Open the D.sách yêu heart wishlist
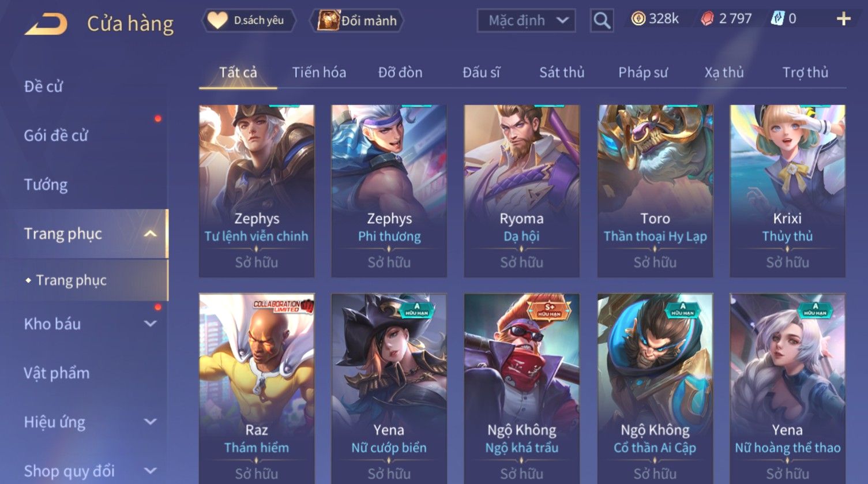The height and width of the screenshot is (484, 868). point(249,21)
